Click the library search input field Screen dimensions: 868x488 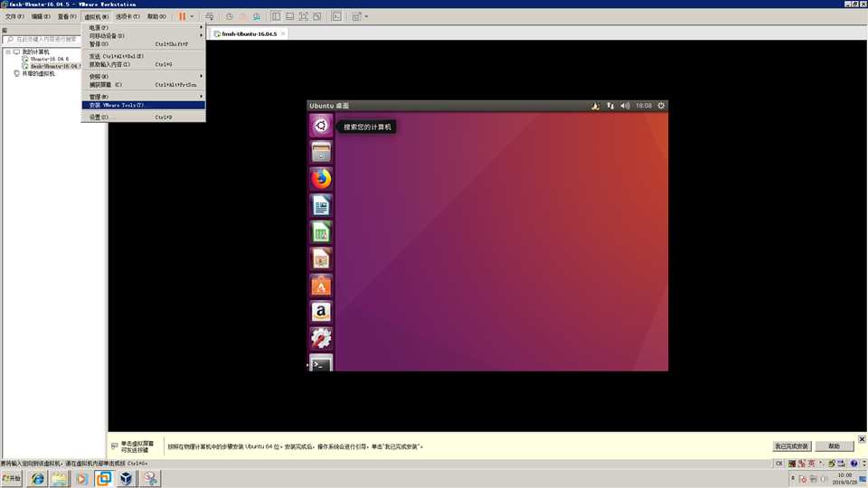42,40
